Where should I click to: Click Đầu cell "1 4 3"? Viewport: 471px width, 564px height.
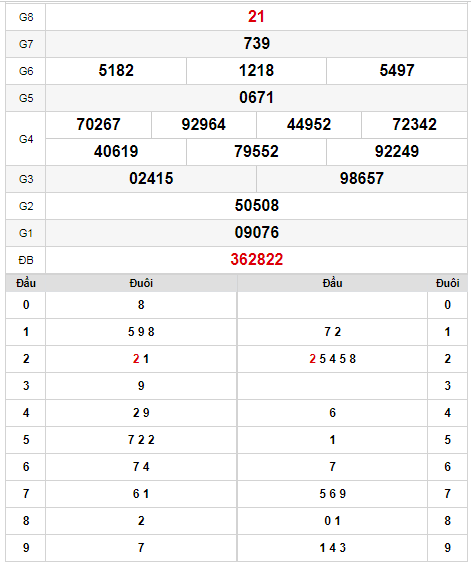pos(332,547)
